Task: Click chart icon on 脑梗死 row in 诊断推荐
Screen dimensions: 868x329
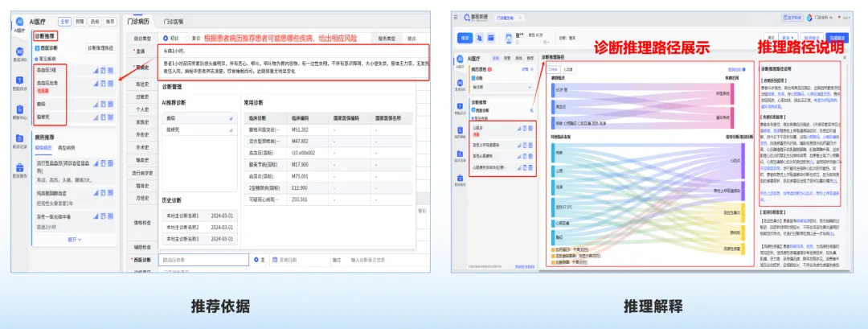Action: pos(96,117)
